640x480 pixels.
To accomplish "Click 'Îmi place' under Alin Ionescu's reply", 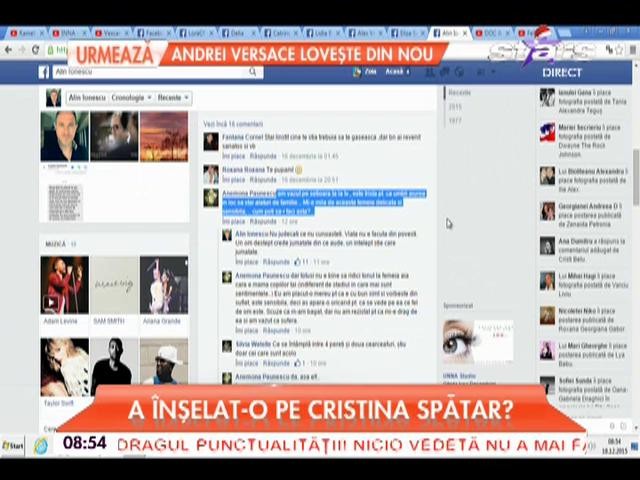I will (247, 262).
